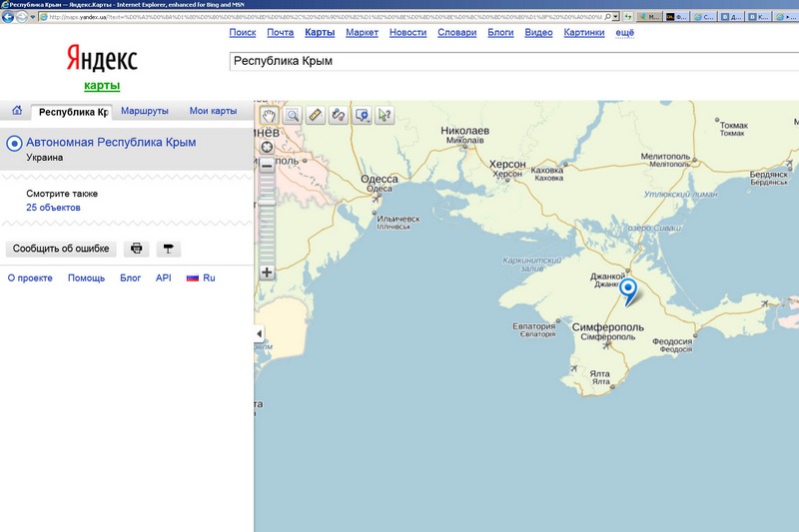Zoom in the map with plus button
The image size is (799, 532).
tap(267, 272)
